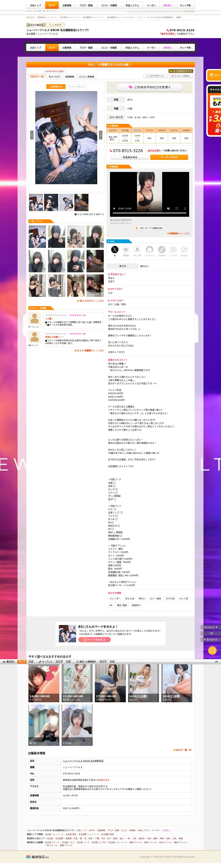
Task: Open 女の子一覧 (9) list link
Action: pos(183,750)
